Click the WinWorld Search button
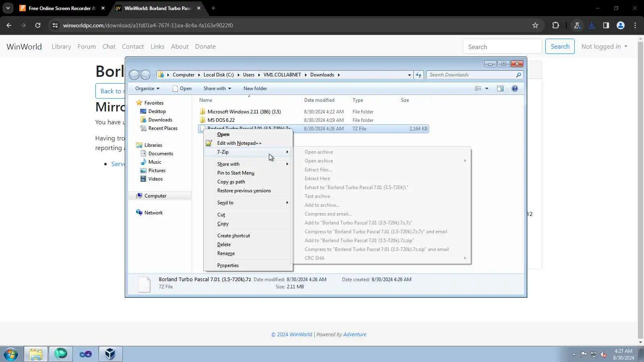The height and width of the screenshot is (362, 644). click(x=560, y=47)
